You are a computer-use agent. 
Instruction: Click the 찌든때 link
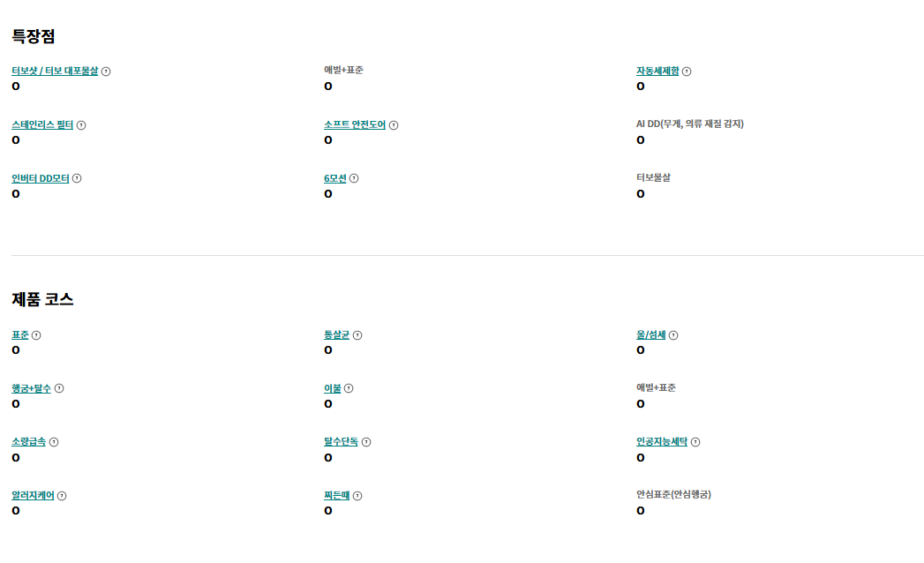tap(337, 495)
